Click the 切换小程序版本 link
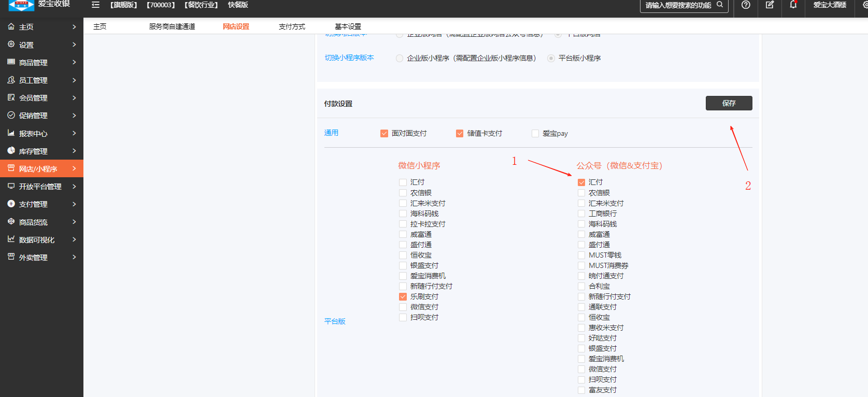The height and width of the screenshot is (397, 868). click(x=349, y=58)
